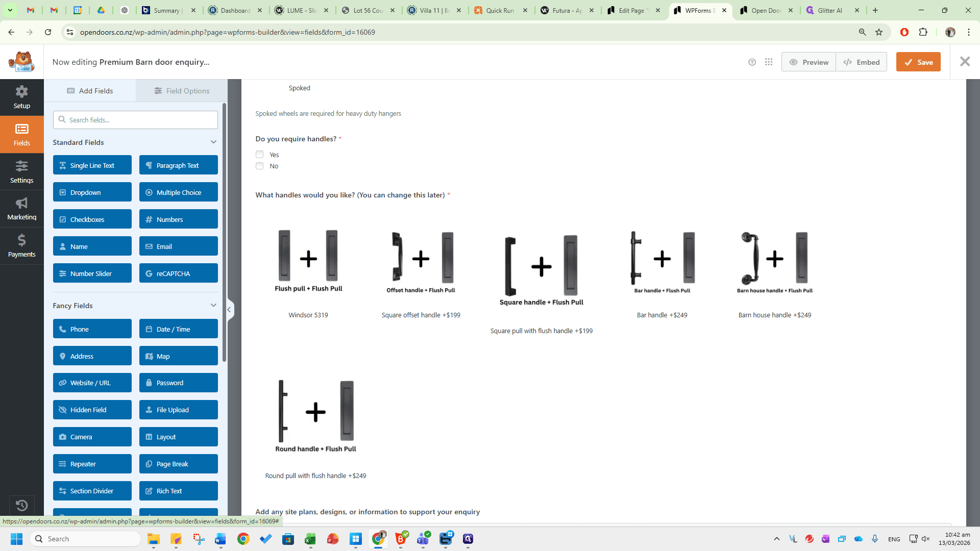Open the revisions history icon
The height and width of the screenshot is (551, 980).
[x=21, y=505]
